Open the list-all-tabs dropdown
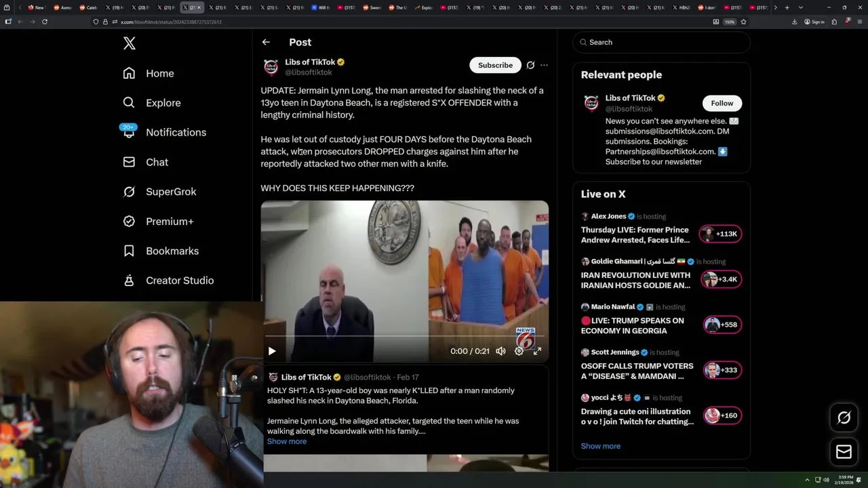 click(801, 7)
